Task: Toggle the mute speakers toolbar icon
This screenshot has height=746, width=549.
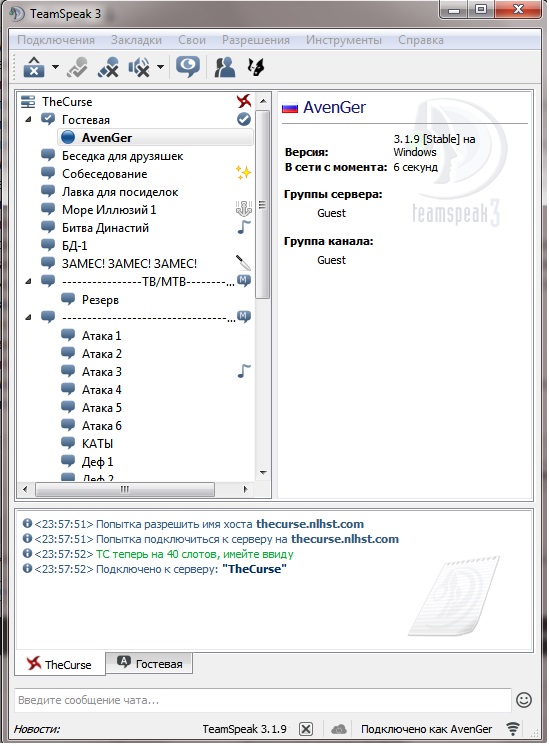Action: point(139,67)
